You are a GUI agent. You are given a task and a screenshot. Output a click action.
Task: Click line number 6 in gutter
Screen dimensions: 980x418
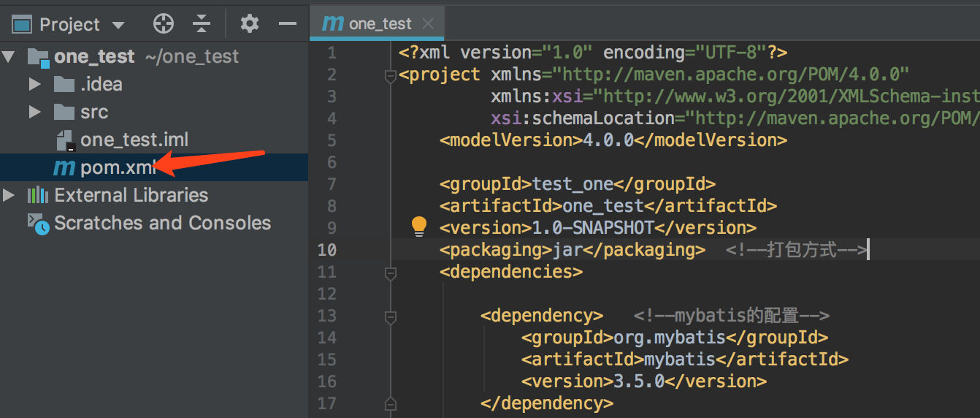(x=332, y=162)
